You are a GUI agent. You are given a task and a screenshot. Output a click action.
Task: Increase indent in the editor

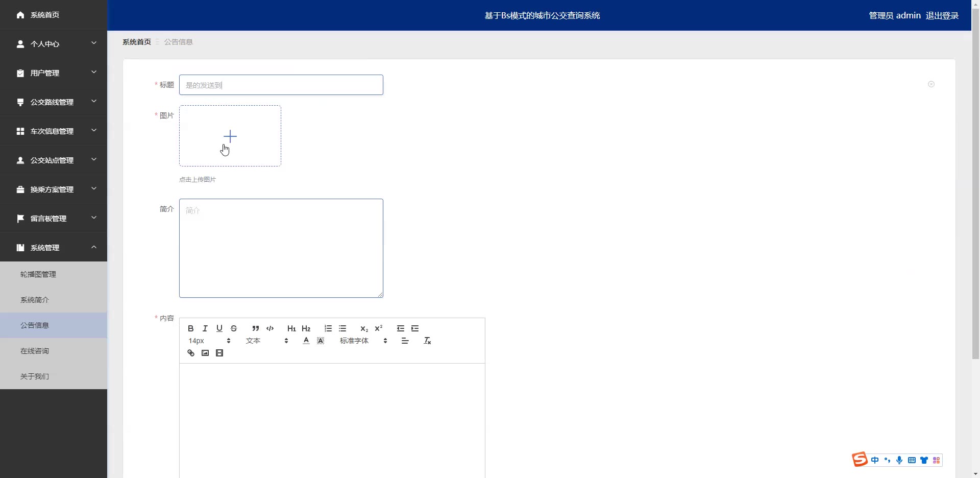tap(415, 328)
